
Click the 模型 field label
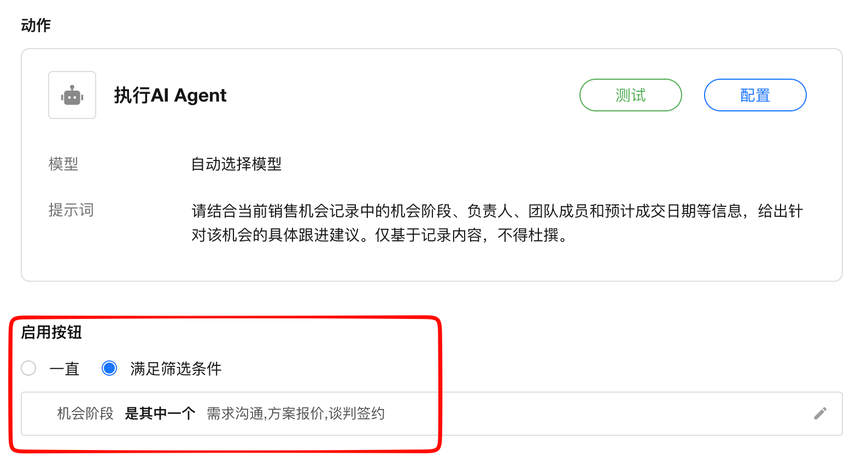[63, 164]
